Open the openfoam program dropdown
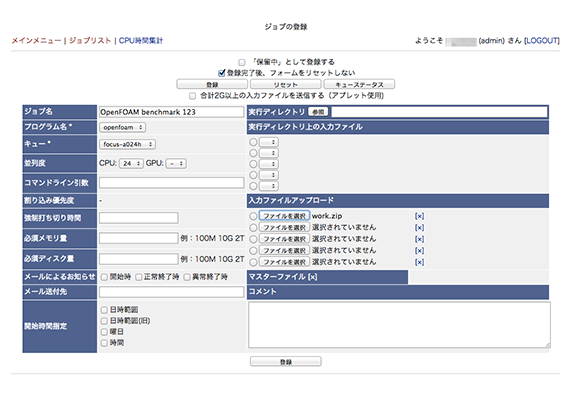Image resolution: width=570 pixels, height=396 pixels. tap(123, 127)
